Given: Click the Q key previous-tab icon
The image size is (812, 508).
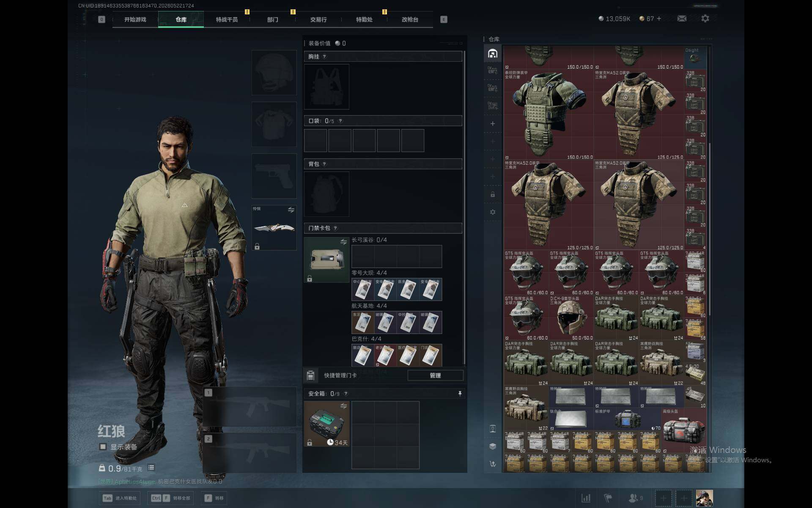Looking at the screenshot, I should pos(101,19).
